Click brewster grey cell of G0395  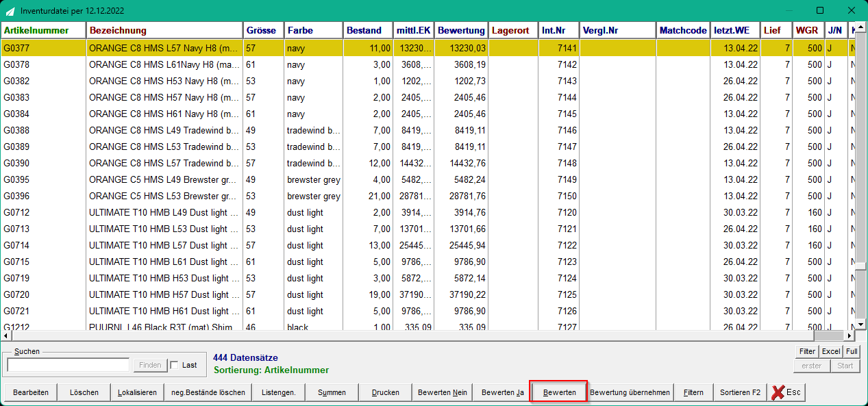pyautogui.click(x=314, y=179)
